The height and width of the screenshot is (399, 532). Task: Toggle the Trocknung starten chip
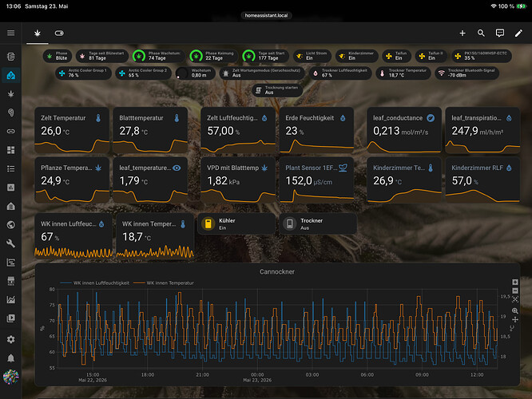(x=277, y=90)
